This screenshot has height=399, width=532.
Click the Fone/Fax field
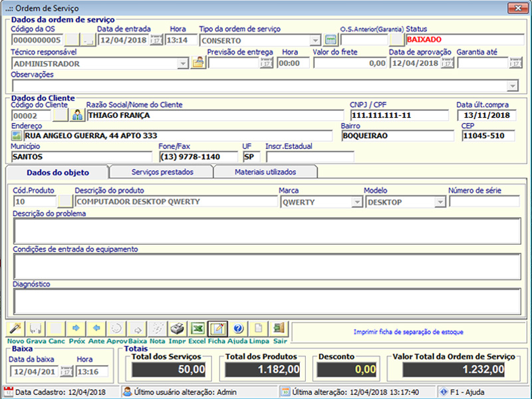pos(198,157)
